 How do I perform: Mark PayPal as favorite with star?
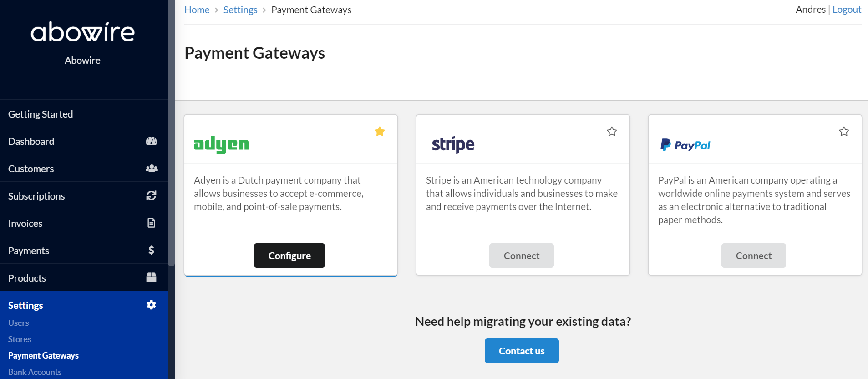pos(844,132)
